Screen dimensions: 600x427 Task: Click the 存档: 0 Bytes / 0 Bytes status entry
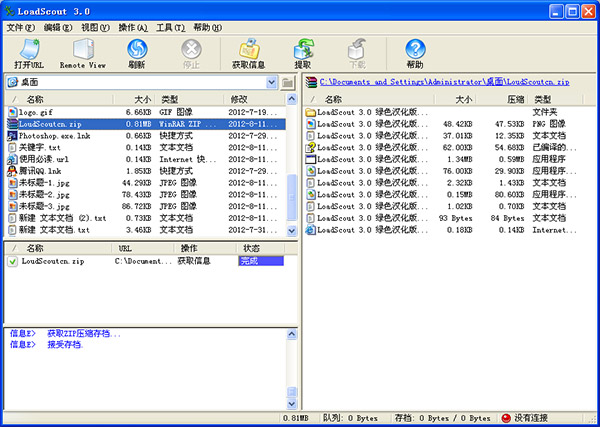pyautogui.click(x=442, y=418)
